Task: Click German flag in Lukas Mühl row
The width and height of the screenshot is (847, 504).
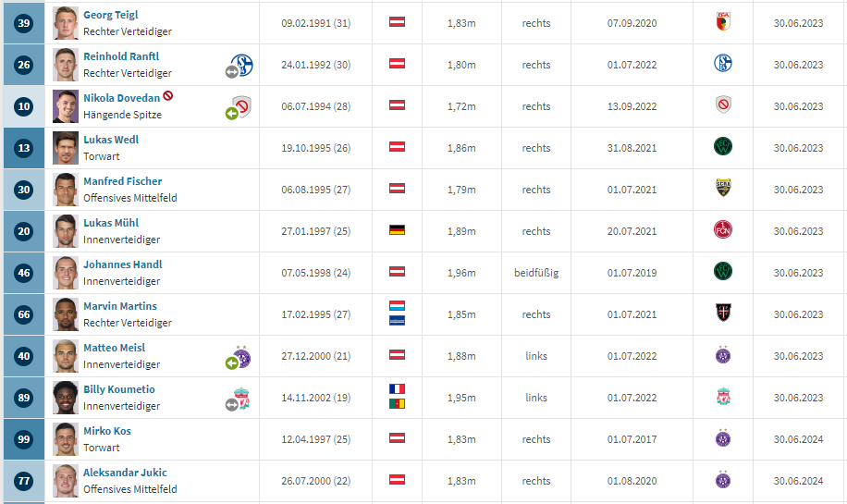Action: [x=397, y=230]
